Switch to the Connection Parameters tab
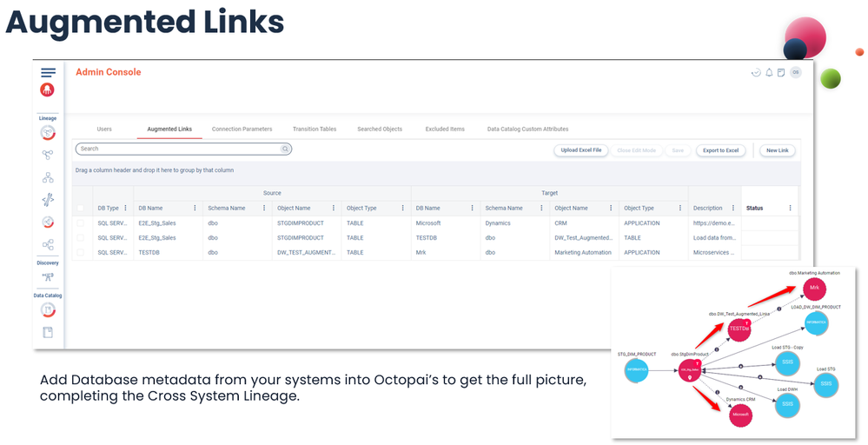 point(242,129)
